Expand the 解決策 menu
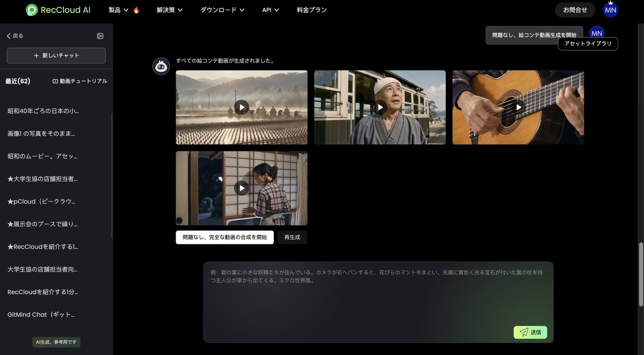Viewport: 644px width, 355px height. 170,10
